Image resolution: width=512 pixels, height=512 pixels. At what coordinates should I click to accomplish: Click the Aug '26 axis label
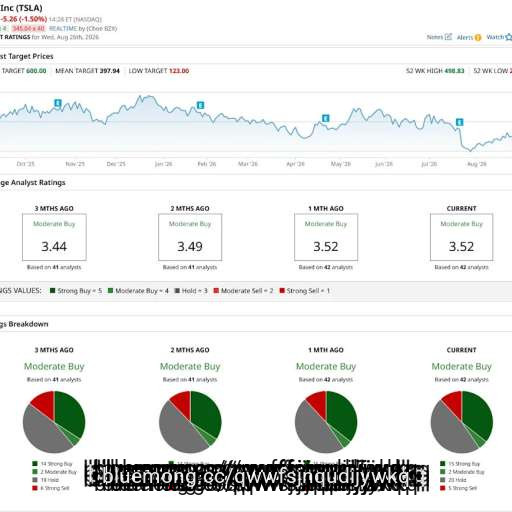(x=477, y=164)
